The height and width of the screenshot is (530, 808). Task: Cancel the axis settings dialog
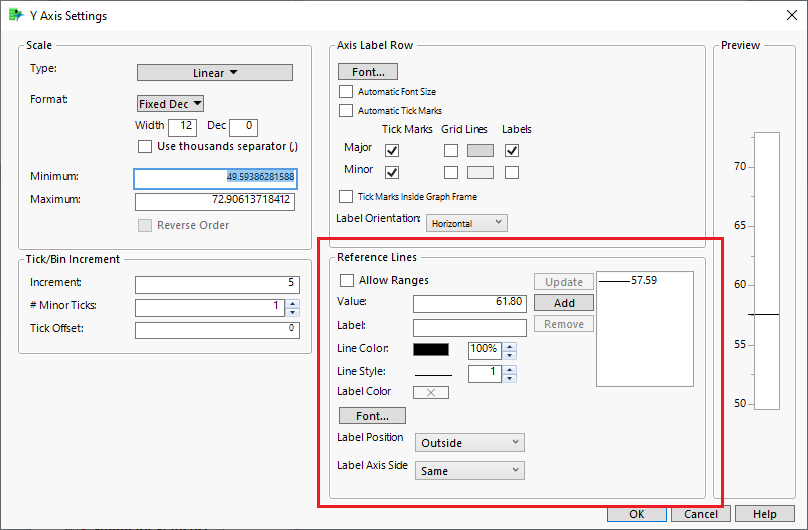[701, 514]
